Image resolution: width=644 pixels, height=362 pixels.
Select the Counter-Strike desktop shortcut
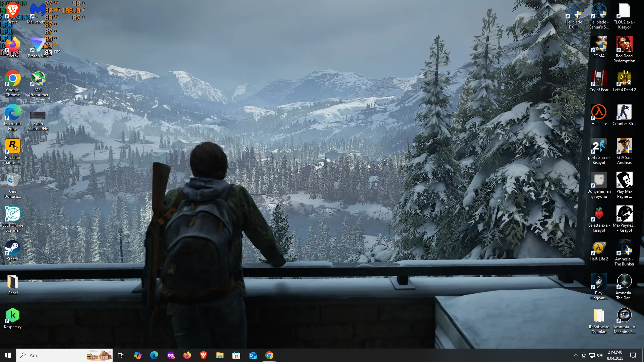coord(624,115)
